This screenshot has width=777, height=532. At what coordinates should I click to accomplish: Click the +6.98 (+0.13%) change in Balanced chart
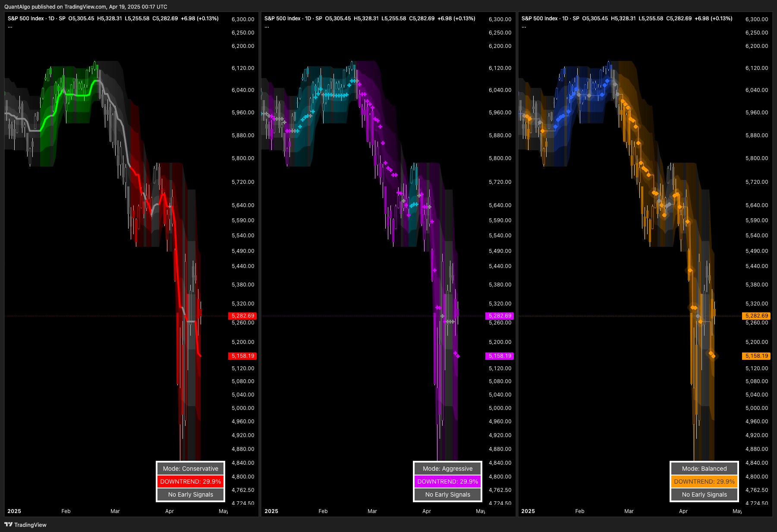(x=714, y=19)
